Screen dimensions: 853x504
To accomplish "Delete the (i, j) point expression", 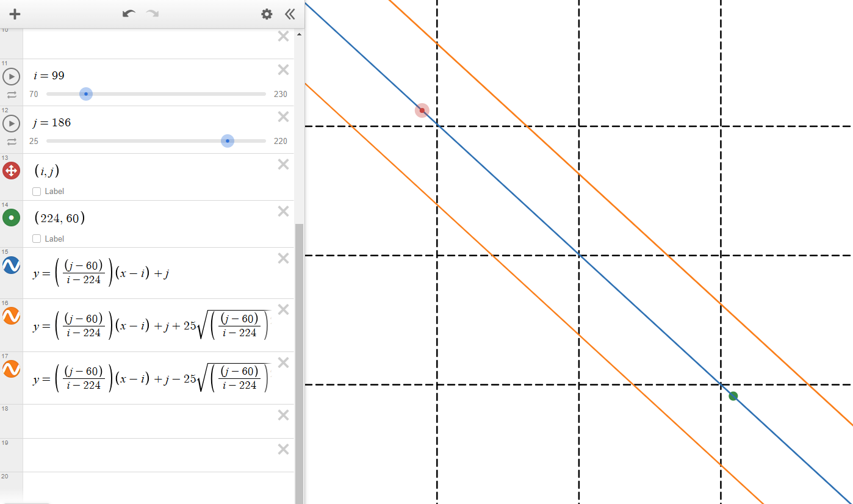I will (283, 164).
